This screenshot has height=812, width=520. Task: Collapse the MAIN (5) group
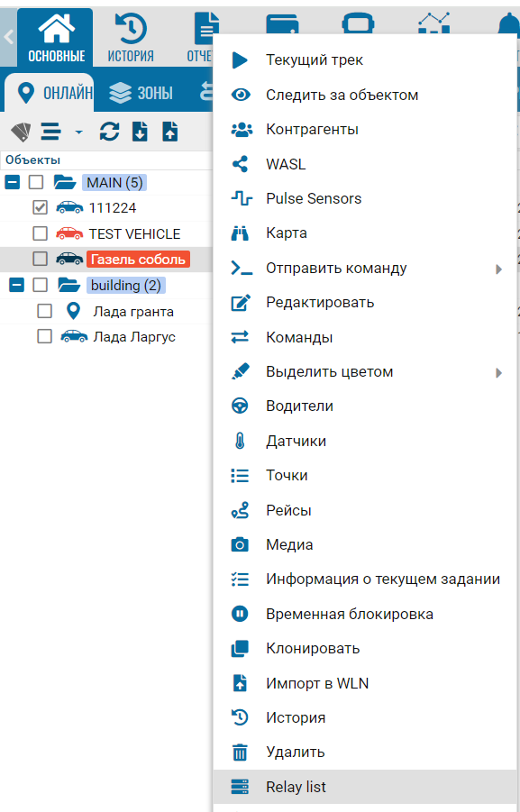[13, 182]
